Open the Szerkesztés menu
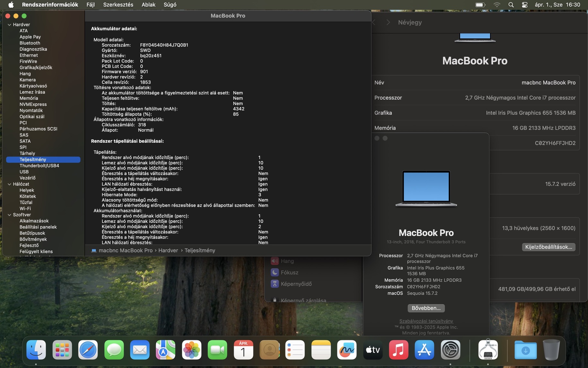Screen dimensions: 588x368 coord(118,5)
